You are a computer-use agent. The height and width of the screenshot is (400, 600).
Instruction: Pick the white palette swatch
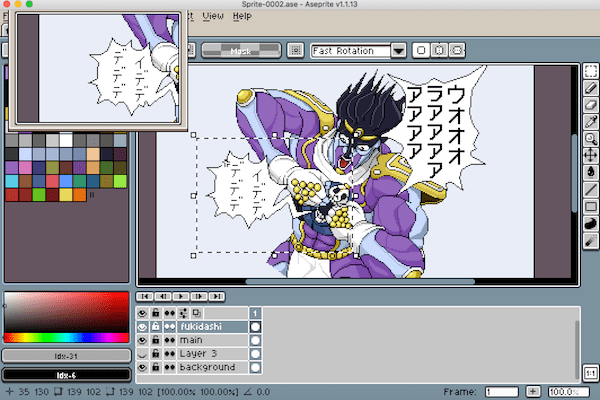[x=66, y=140]
